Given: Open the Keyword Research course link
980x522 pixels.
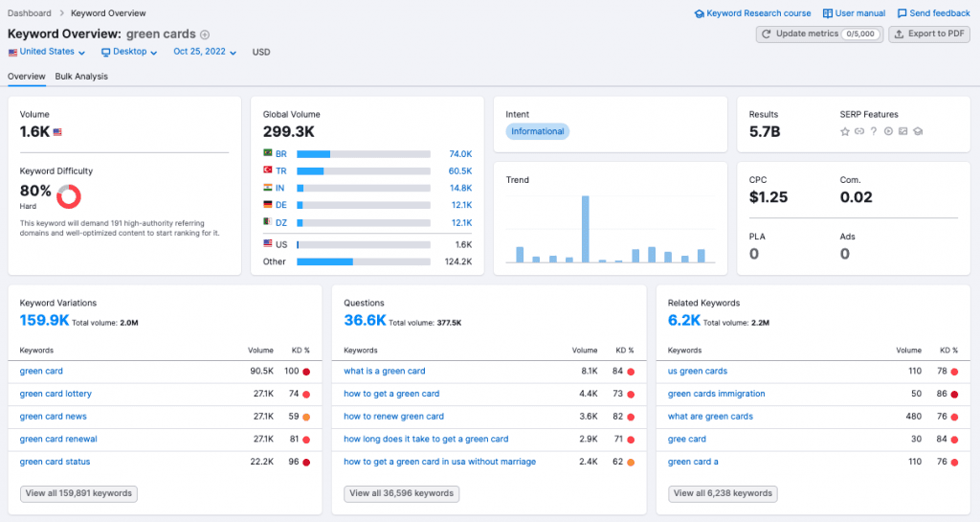Looking at the screenshot, I should [752, 13].
